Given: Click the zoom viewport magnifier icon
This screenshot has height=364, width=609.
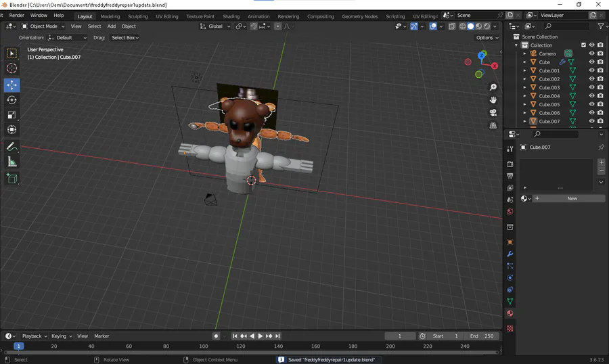Looking at the screenshot, I should point(493,87).
